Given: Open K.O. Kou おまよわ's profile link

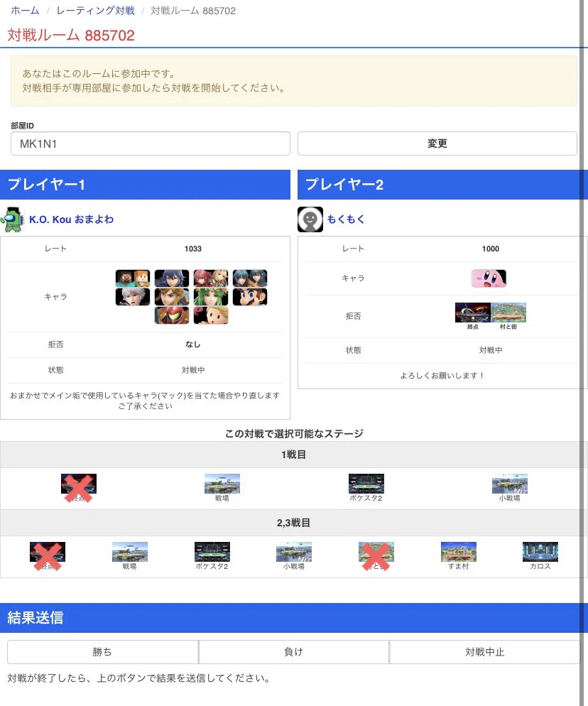Looking at the screenshot, I should [x=72, y=219].
